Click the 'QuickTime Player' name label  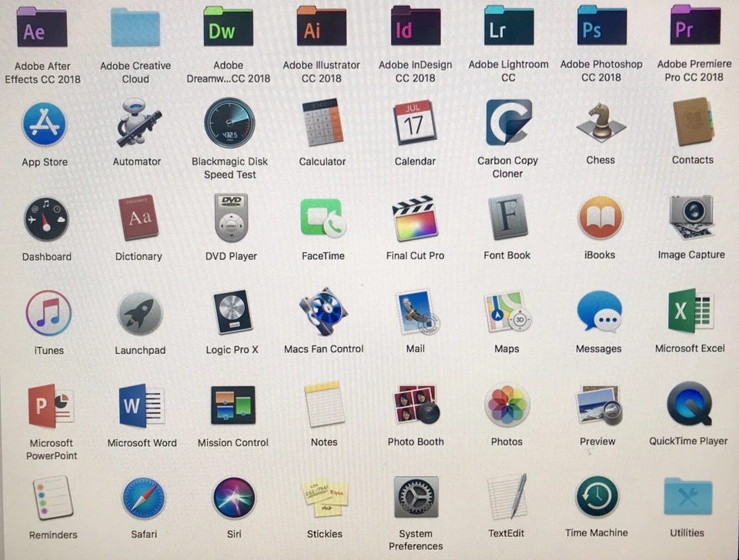click(x=688, y=442)
